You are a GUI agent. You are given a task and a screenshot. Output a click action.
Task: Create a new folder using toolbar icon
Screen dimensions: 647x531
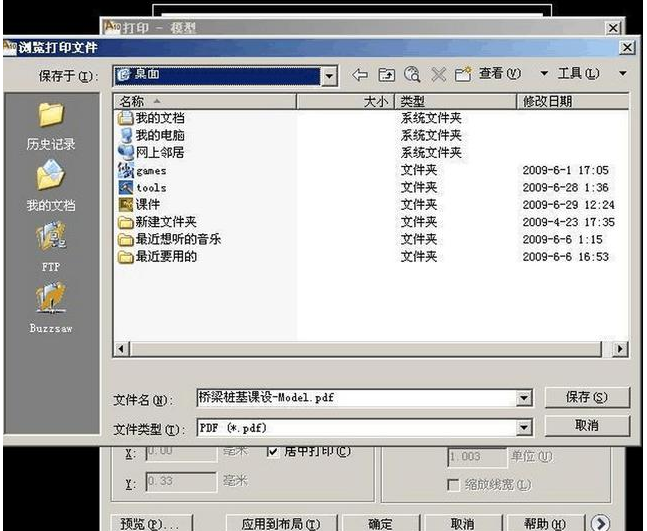(463, 75)
